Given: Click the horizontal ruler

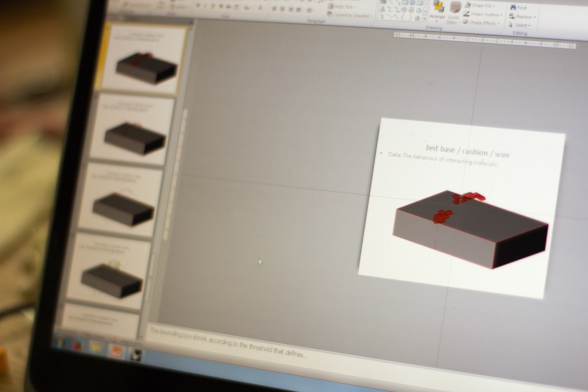Looking at the screenshot, I should pyautogui.click(x=484, y=40).
